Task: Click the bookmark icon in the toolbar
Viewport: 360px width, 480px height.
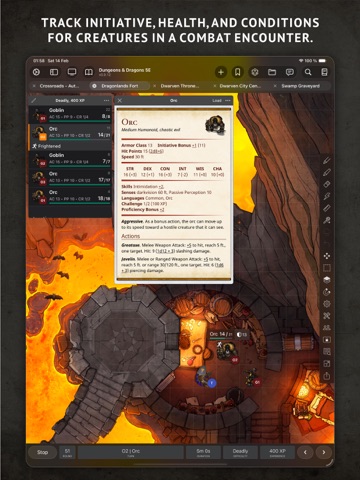Action: (x=238, y=72)
